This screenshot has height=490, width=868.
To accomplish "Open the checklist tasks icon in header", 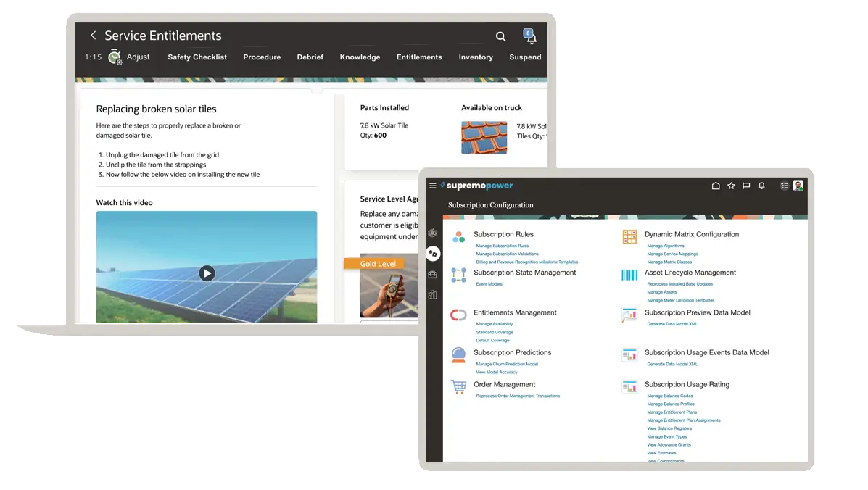I will point(784,186).
